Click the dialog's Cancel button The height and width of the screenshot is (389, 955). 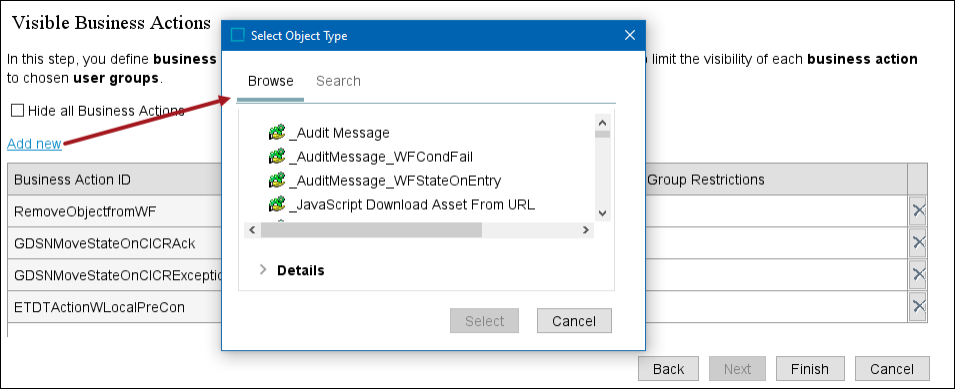coord(574,321)
